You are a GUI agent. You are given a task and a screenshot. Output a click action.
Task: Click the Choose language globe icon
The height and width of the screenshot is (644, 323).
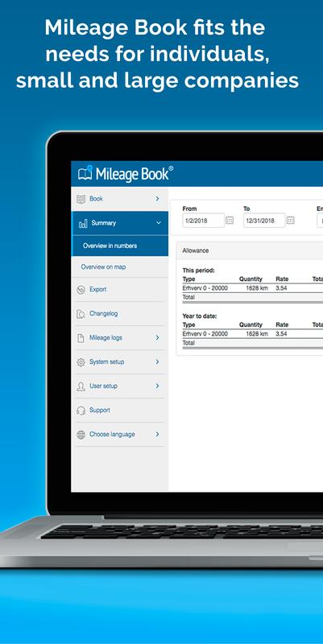point(81,435)
